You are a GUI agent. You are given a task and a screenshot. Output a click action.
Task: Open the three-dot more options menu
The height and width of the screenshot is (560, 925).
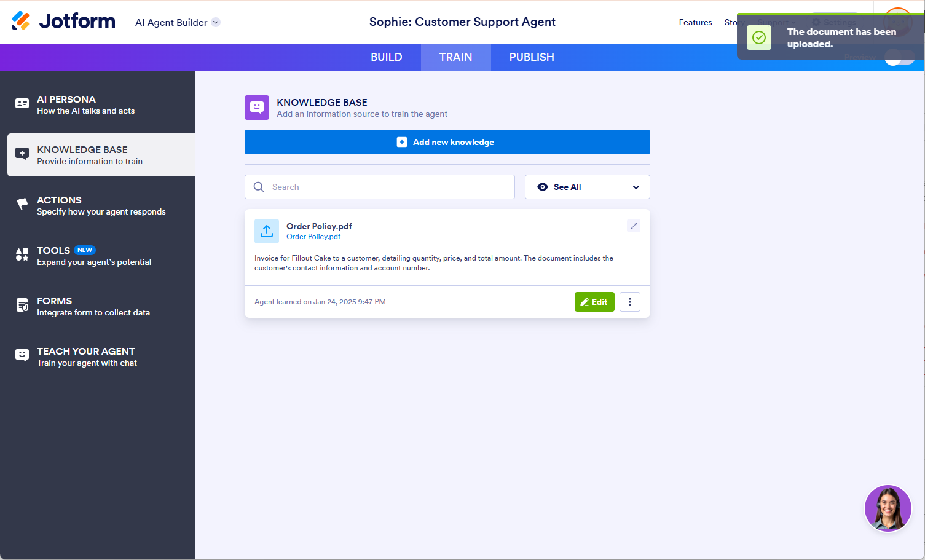630,302
